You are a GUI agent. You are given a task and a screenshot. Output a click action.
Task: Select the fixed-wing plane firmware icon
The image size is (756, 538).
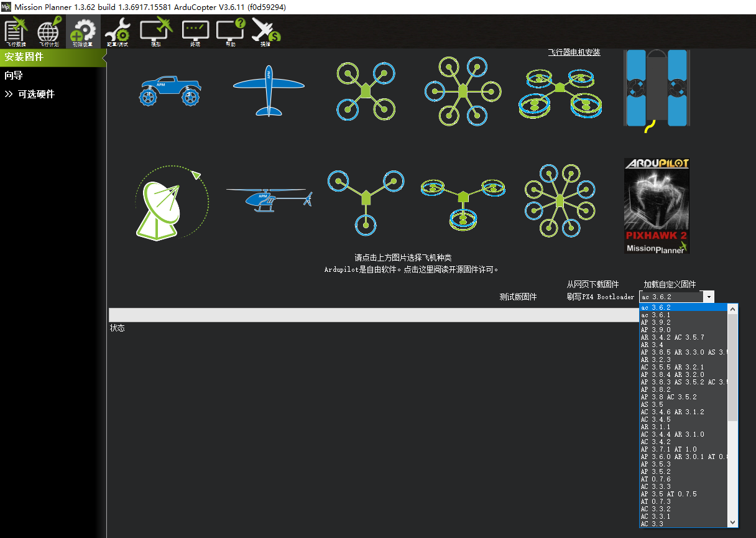[x=268, y=90]
